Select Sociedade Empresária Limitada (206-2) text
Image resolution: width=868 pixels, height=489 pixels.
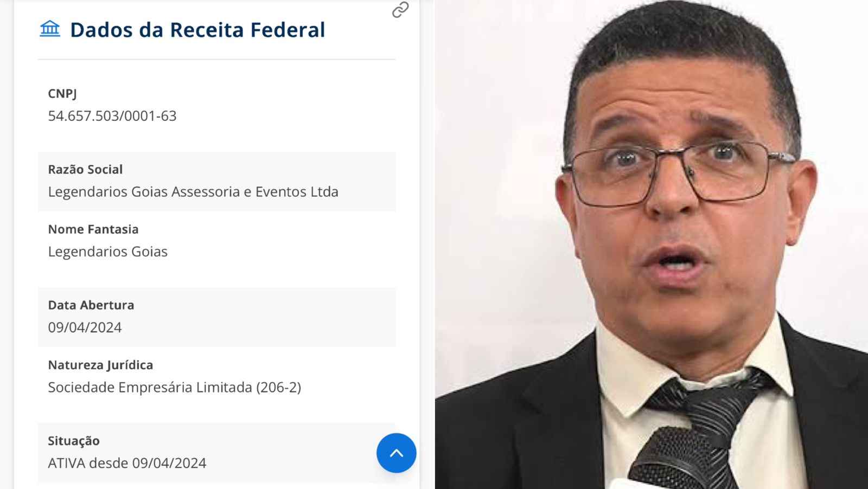175,387
